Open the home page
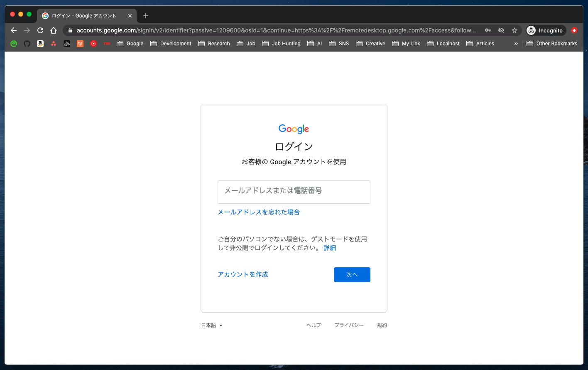Image resolution: width=588 pixels, height=370 pixels. pyautogui.click(x=54, y=30)
